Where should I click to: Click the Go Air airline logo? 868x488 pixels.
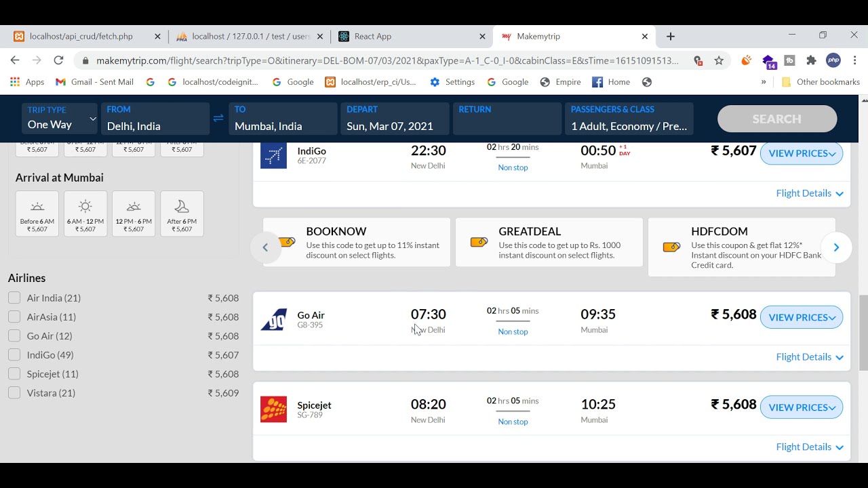(x=273, y=320)
